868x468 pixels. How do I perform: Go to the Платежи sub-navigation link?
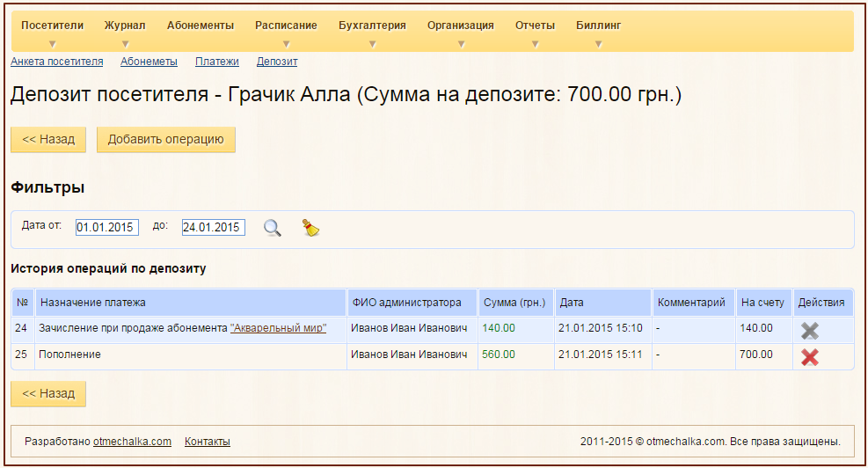click(x=217, y=62)
